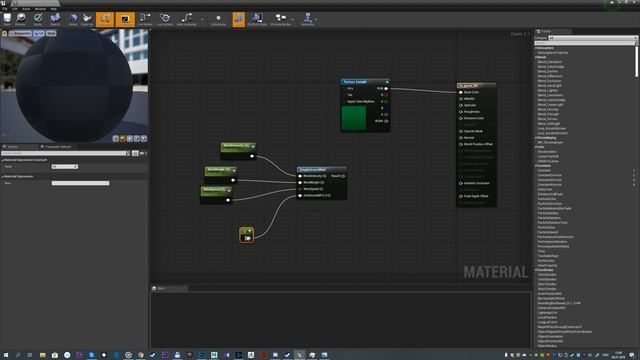Click the Search toolbar icon
640x360 pixels.
55,18
